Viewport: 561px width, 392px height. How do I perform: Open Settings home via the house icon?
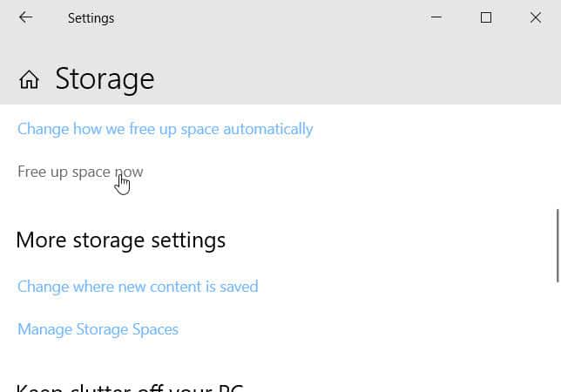(x=29, y=79)
